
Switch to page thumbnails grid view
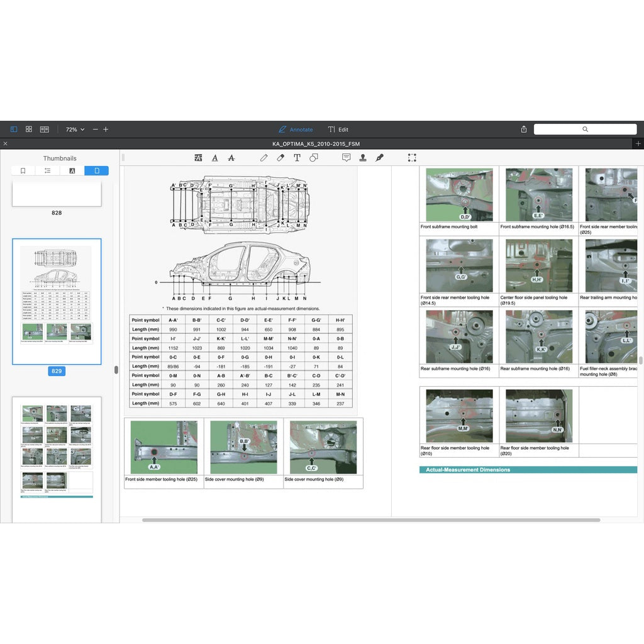tap(29, 129)
